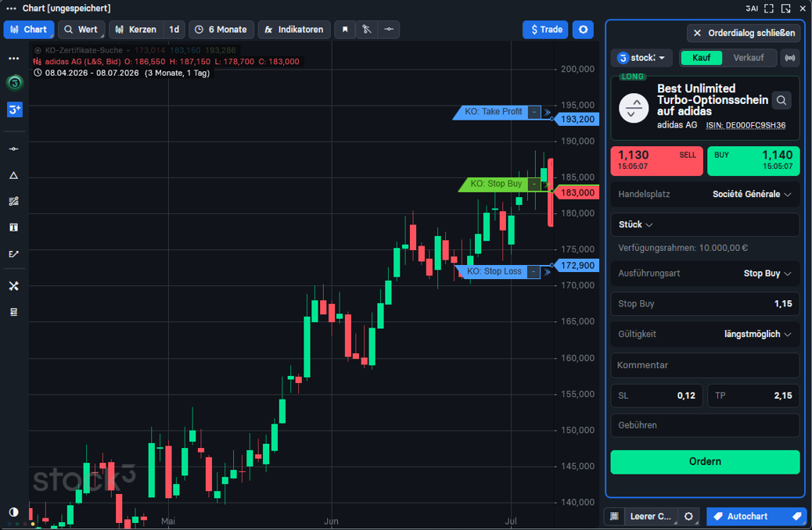The image size is (812, 530).
Task: Select the Verkauf toggle
Action: click(749, 57)
